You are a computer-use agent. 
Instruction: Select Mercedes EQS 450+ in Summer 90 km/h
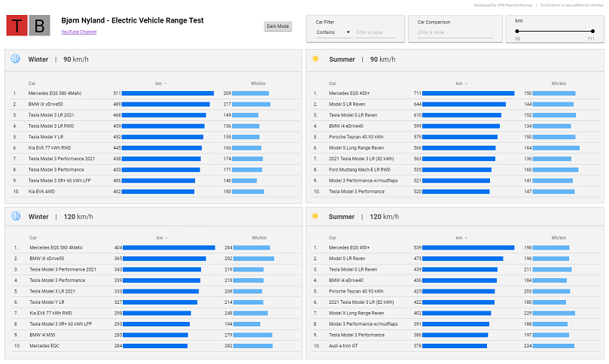point(349,93)
